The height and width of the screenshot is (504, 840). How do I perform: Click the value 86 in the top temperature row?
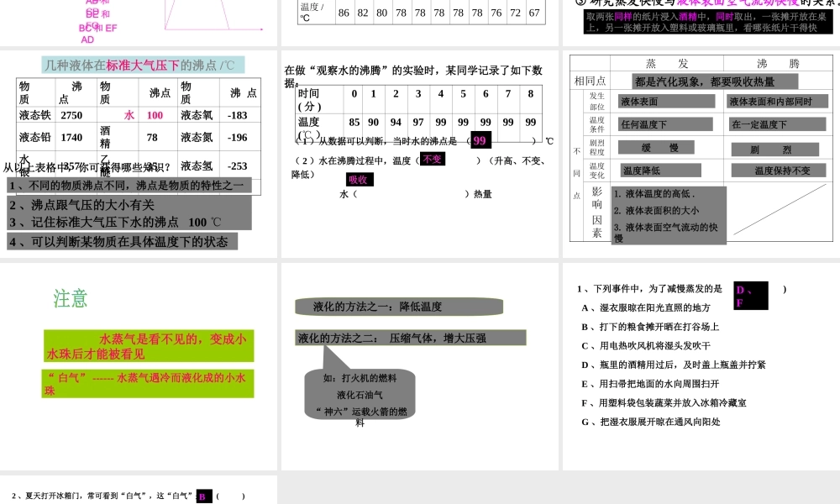tap(344, 13)
